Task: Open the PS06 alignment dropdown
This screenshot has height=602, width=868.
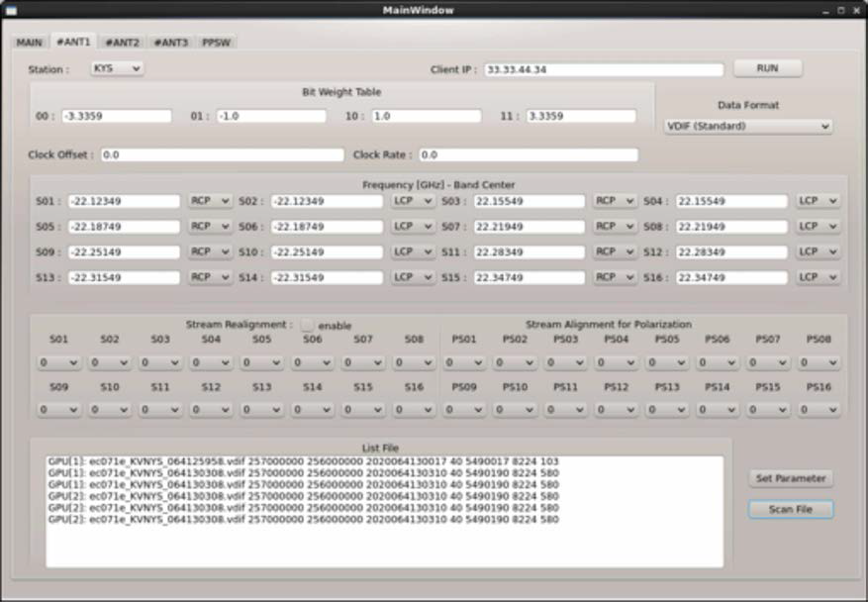Action: 717,362
